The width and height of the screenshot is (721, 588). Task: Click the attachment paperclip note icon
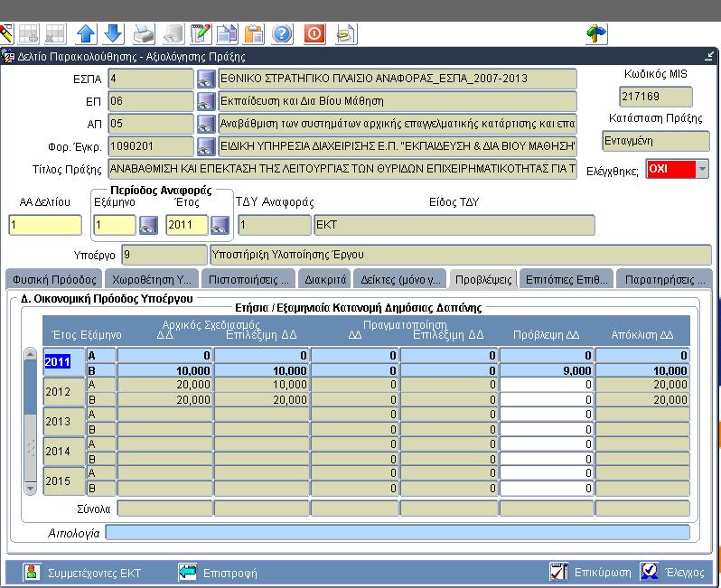[346, 34]
